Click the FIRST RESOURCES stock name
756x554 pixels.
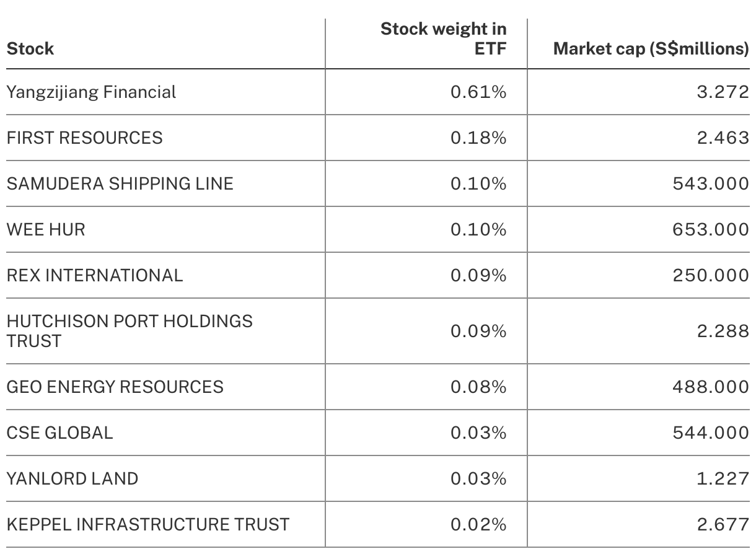[84, 138]
